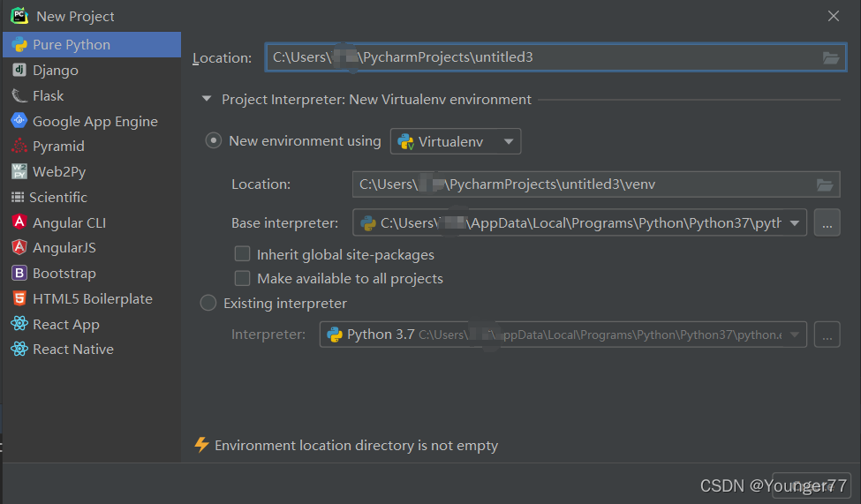Image resolution: width=861 pixels, height=504 pixels.
Task: Click the Pure Python snake icon
Action: (x=19, y=44)
